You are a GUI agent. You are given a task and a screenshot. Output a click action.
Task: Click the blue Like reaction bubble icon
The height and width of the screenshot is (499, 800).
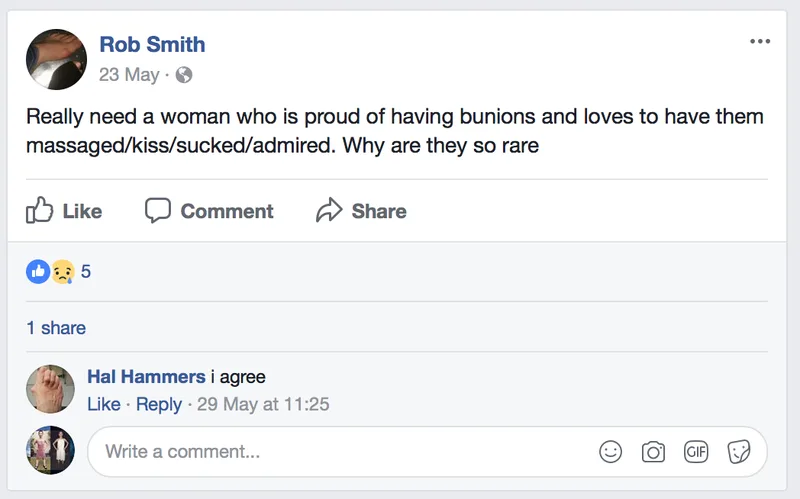38,271
